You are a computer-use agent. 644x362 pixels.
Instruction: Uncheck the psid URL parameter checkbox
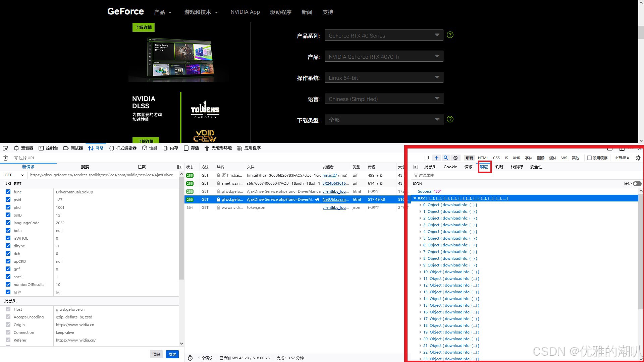8,200
